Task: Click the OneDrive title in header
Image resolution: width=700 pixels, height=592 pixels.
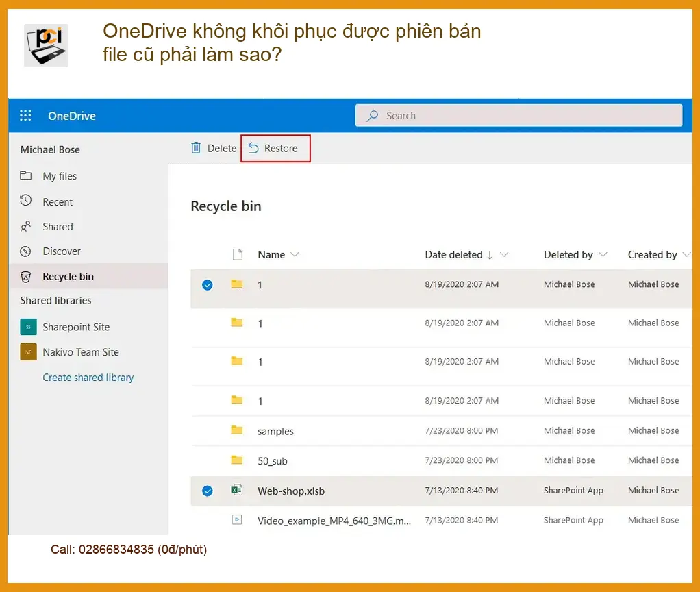Action: 72,116
